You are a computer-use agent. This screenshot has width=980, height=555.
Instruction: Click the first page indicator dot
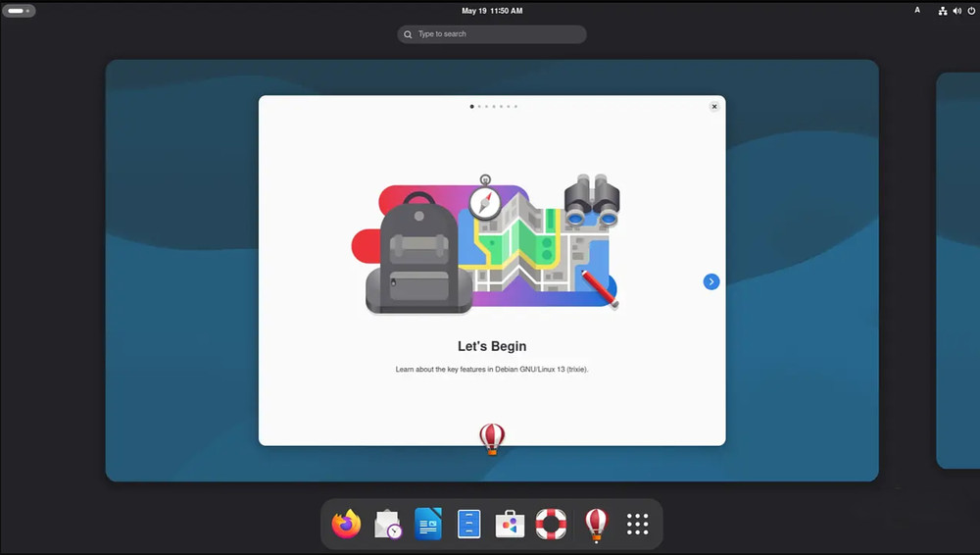click(x=472, y=106)
